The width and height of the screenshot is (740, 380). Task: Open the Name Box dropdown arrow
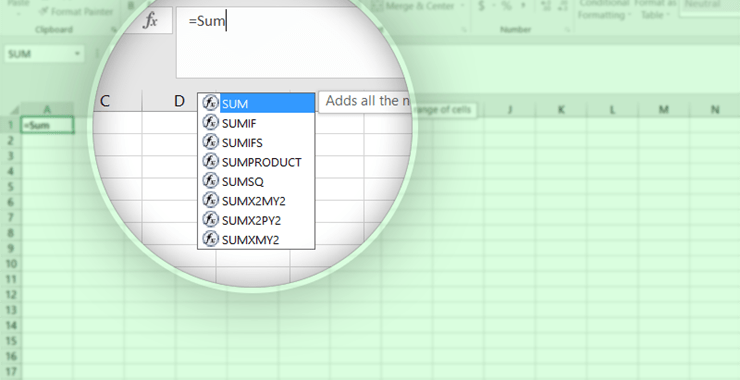[x=77, y=54]
